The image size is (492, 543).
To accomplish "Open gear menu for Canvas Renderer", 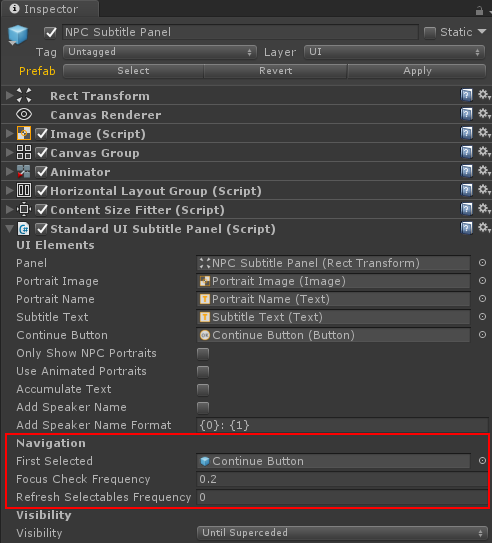I will point(484,114).
